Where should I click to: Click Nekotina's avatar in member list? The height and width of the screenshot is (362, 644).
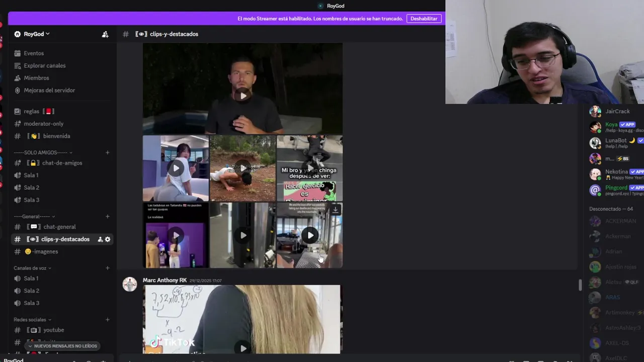[x=595, y=174]
